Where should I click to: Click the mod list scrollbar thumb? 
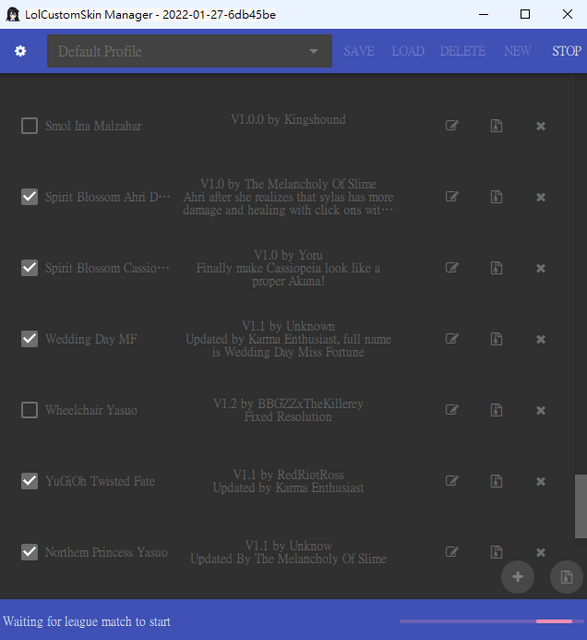click(x=581, y=506)
